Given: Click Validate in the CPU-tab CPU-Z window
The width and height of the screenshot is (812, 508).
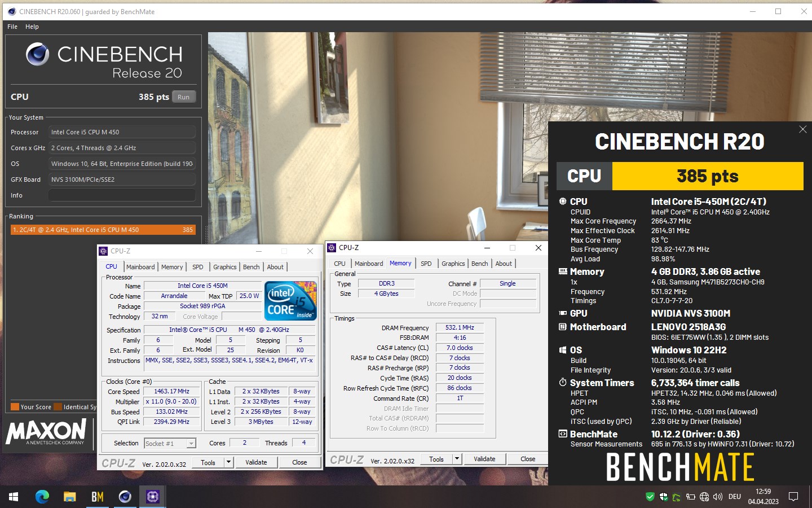Looking at the screenshot, I should [x=256, y=462].
